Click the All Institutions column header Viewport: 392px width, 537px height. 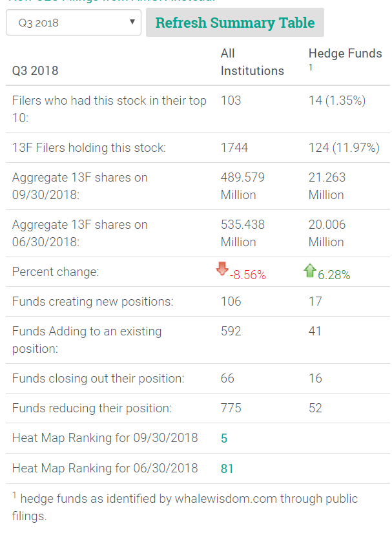[x=252, y=62]
